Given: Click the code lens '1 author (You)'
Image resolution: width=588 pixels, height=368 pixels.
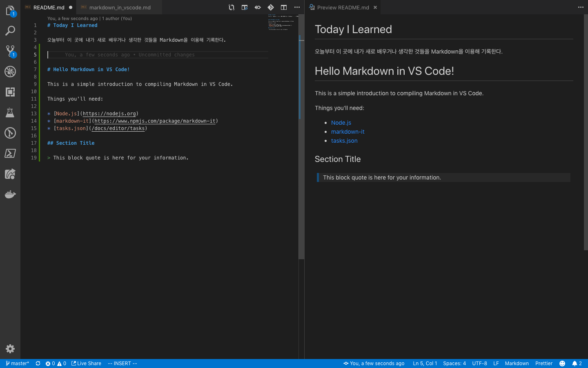Looking at the screenshot, I should click(x=117, y=18).
